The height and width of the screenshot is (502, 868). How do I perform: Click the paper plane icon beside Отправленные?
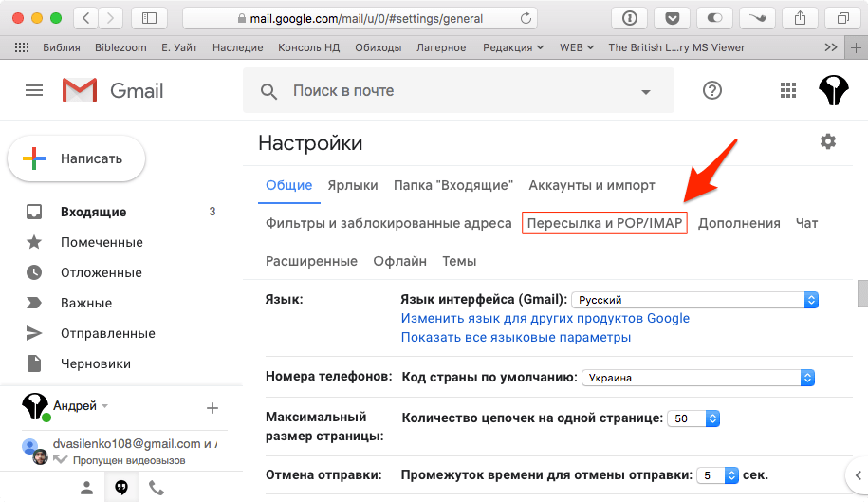click(34, 333)
